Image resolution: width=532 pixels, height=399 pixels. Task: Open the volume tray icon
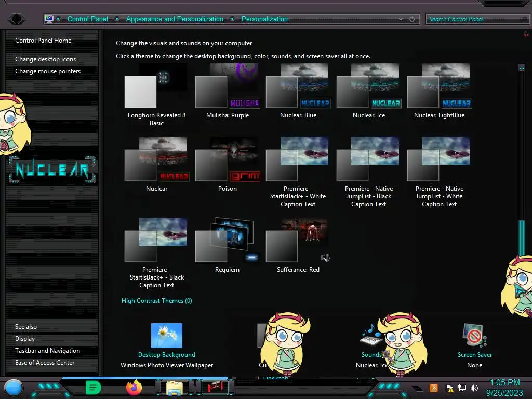(x=474, y=388)
